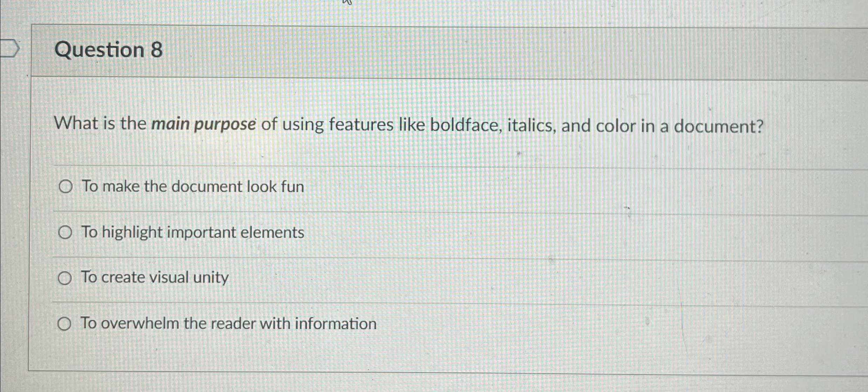The image size is (868, 392).
Task: Select the answer 'To overwhelm the reader with information'
Action: [228, 324]
